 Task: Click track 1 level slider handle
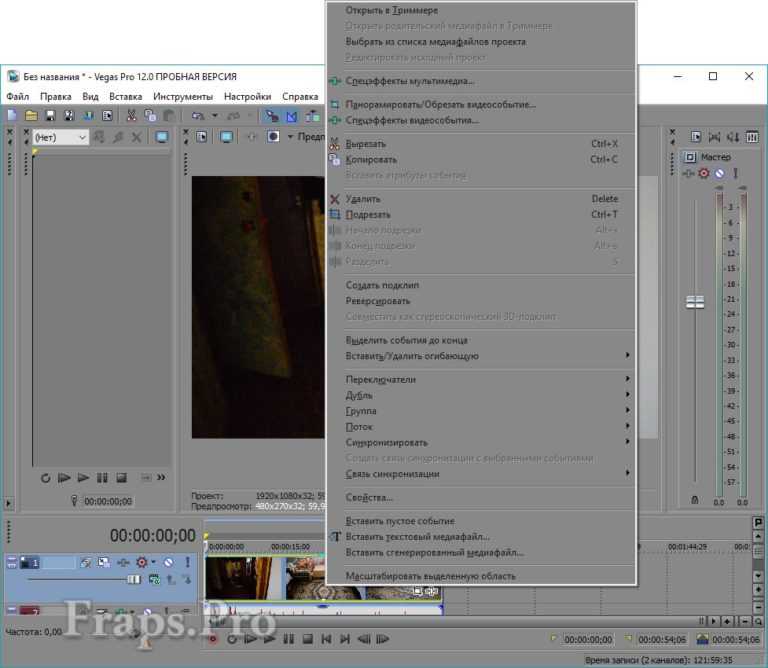point(134,579)
